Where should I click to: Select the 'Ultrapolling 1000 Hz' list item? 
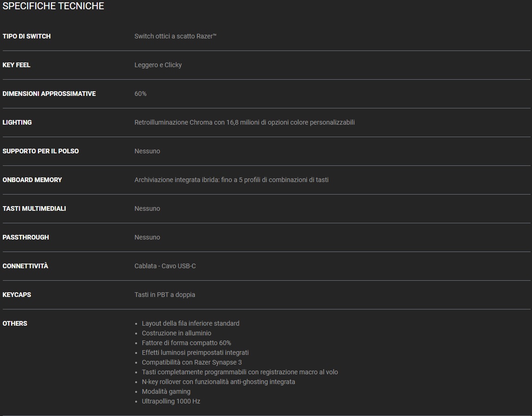pos(171,401)
